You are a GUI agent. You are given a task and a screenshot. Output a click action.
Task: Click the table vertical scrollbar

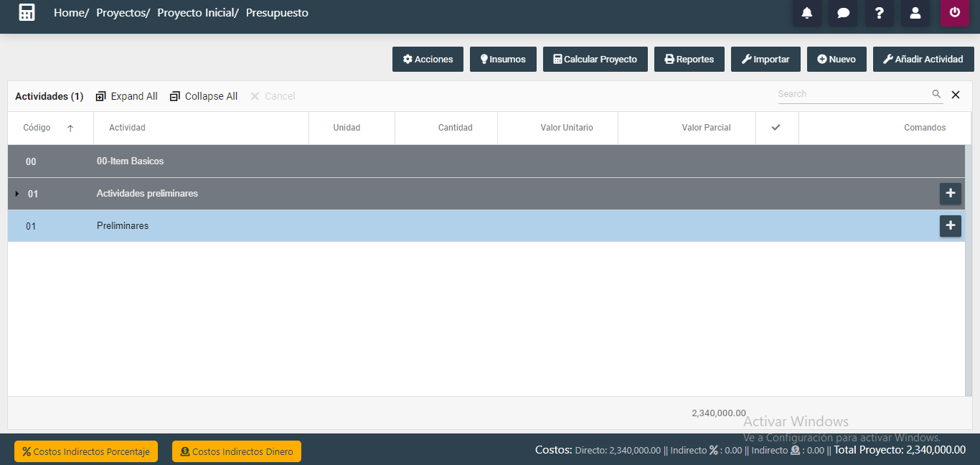tap(969, 271)
